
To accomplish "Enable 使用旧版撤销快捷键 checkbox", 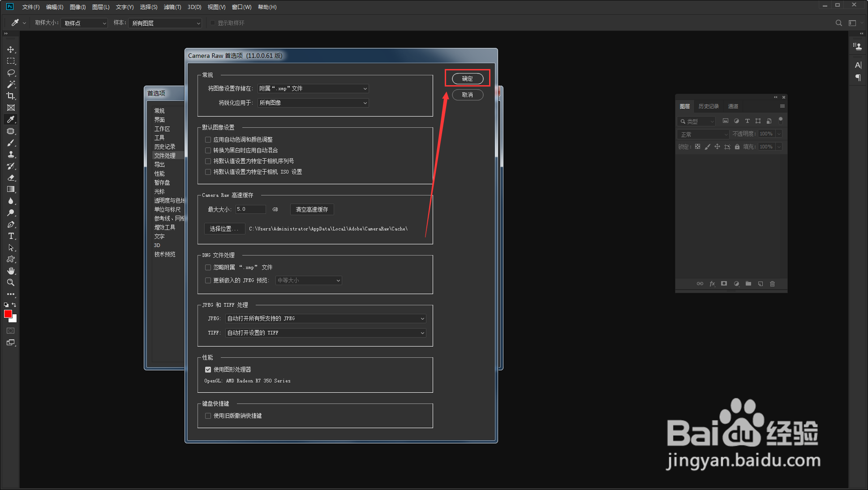I will point(208,416).
